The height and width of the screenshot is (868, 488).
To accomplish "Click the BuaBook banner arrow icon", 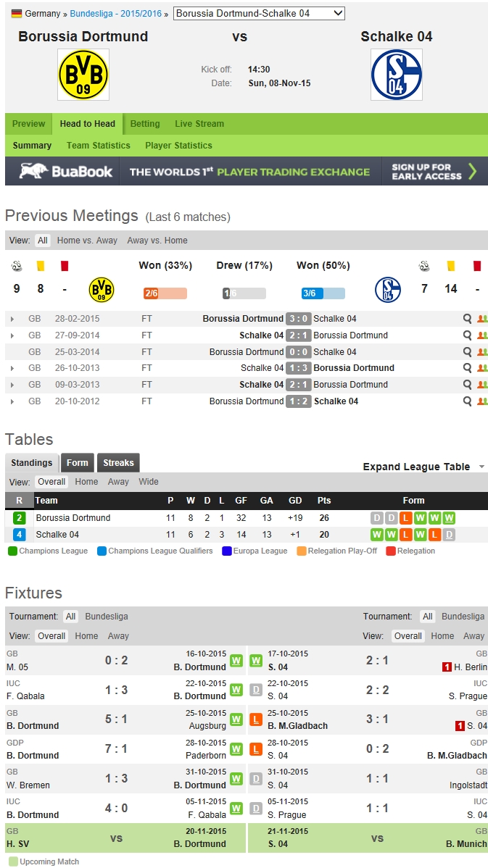I will (x=472, y=172).
